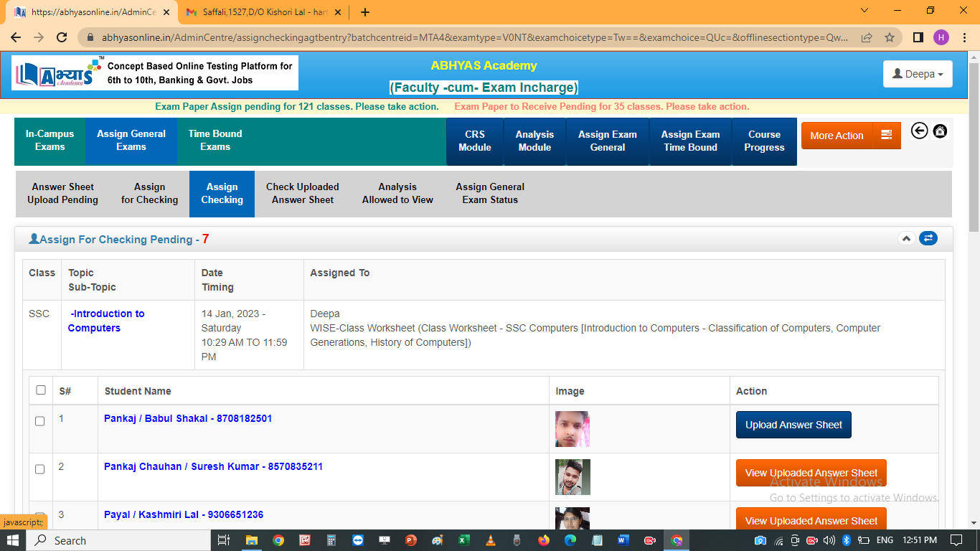
Task: Switch to Check Uploaded Answer Sheet tab
Action: coord(302,193)
